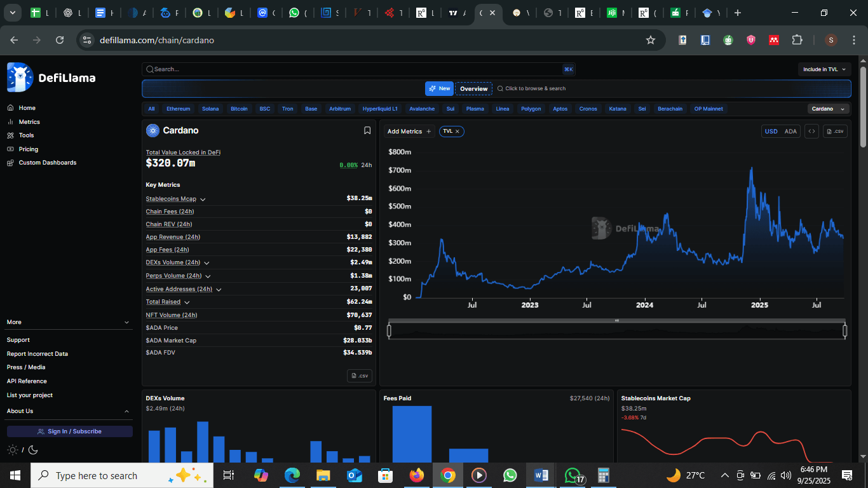Open the Cardano chain selector dropdown
Image resolution: width=868 pixels, height=488 pixels.
[x=828, y=109]
